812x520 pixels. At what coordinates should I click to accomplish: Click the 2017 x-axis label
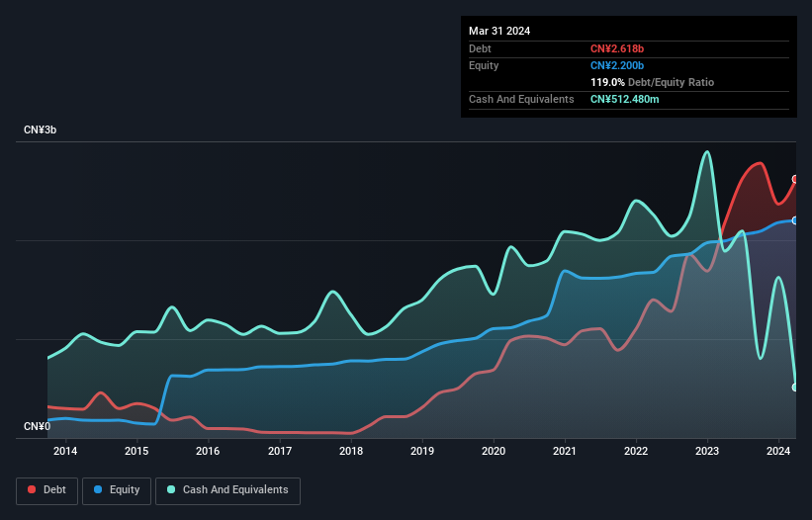[280, 451]
